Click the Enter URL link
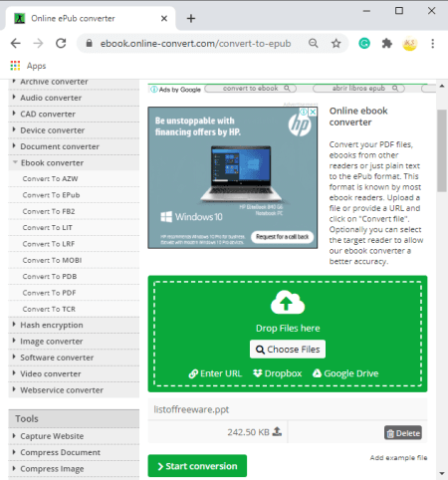 [215, 373]
